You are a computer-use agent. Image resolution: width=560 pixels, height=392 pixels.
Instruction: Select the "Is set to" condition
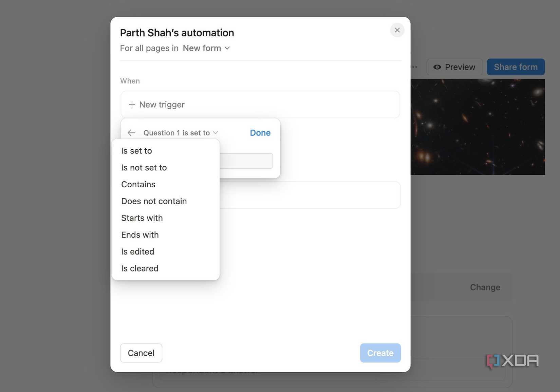[x=136, y=151]
